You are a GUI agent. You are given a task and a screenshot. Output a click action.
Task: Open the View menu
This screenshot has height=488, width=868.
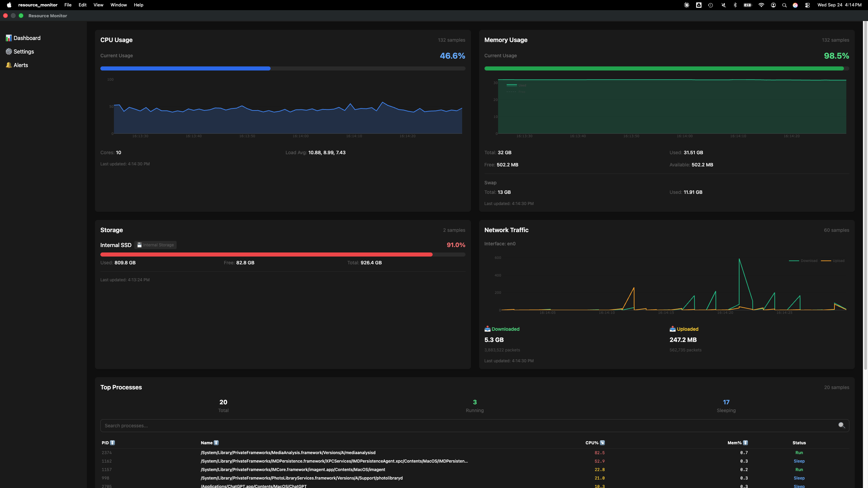[98, 5]
